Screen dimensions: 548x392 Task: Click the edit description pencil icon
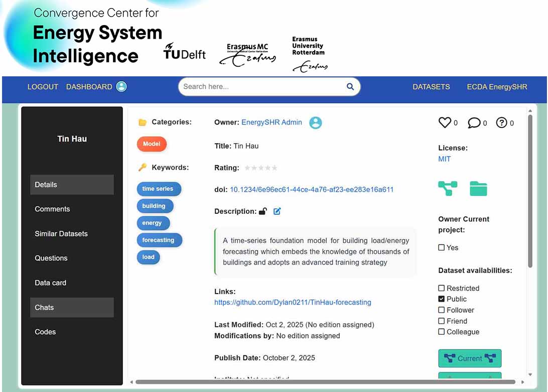(x=277, y=211)
